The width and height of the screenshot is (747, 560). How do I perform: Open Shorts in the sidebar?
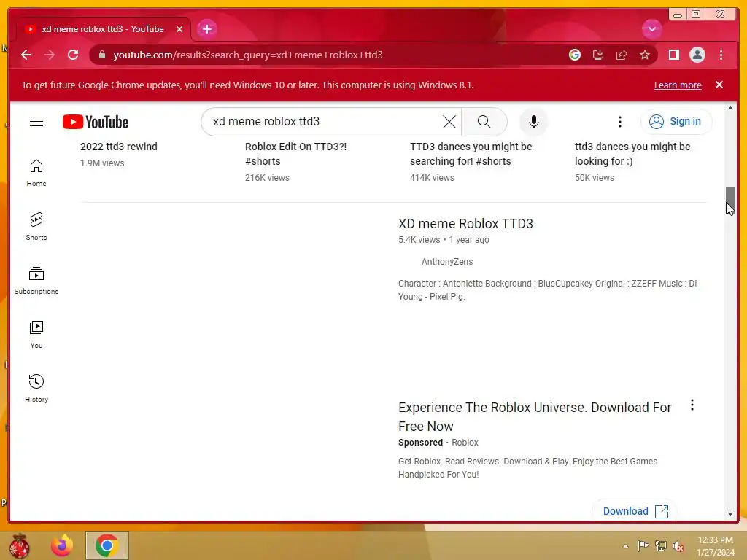coord(36,227)
